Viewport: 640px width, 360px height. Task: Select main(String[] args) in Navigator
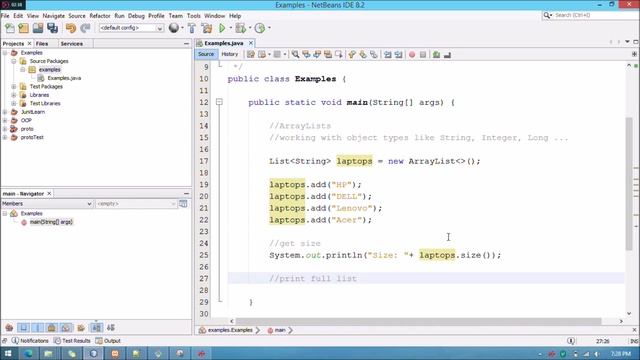(51, 222)
